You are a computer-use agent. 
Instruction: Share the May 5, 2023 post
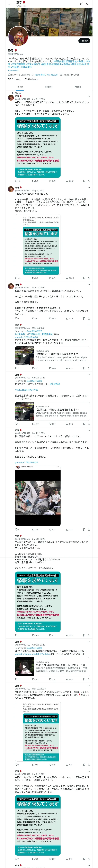pos(89,278)
